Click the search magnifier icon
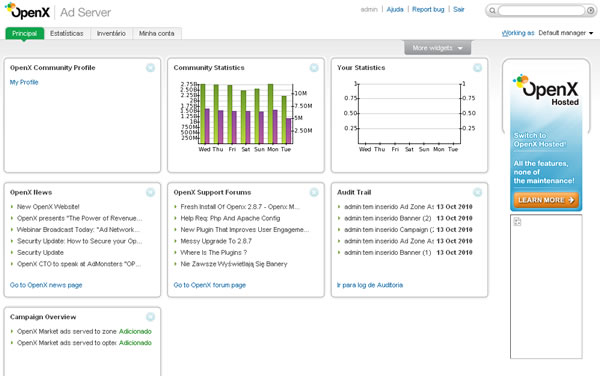The image size is (600, 376). point(492,11)
